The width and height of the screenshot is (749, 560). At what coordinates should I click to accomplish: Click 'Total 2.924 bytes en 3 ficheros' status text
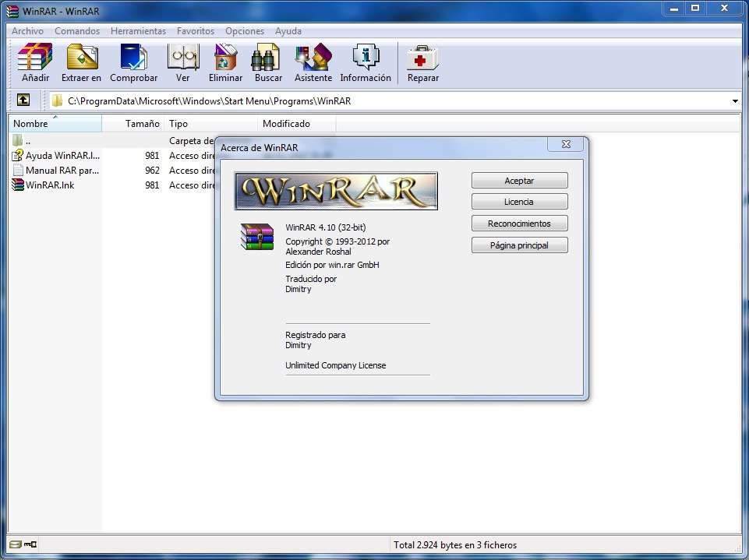[x=455, y=544]
